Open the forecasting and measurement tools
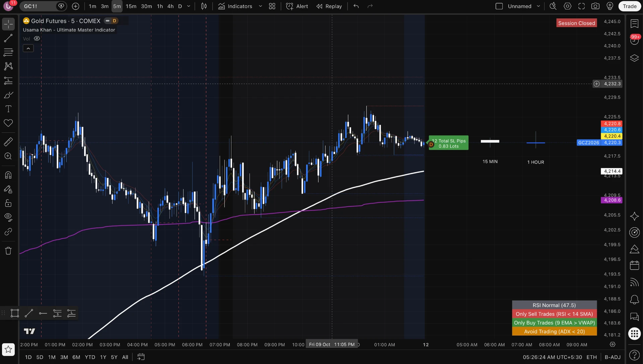The width and height of the screenshot is (643, 364). [x=8, y=81]
